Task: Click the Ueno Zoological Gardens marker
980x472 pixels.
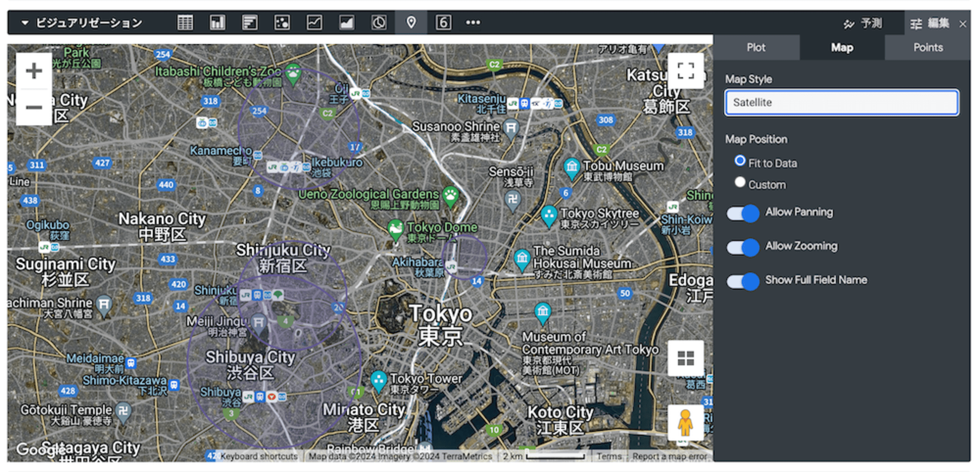Action: point(450,195)
